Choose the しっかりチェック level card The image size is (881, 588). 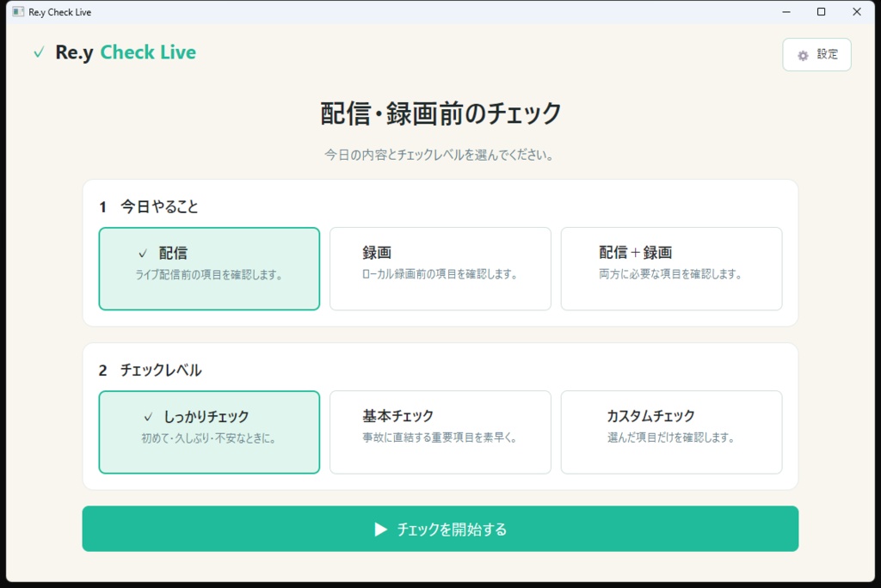pyautogui.click(x=209, y=432)
